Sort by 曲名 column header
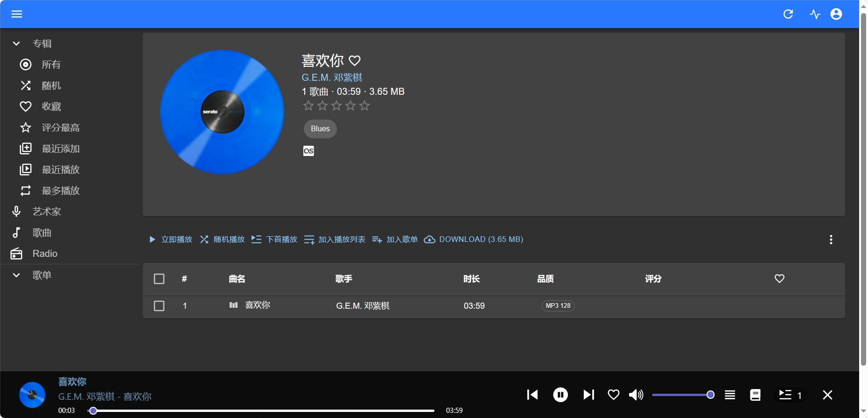 pyautogui.click(x=237, y=279)
